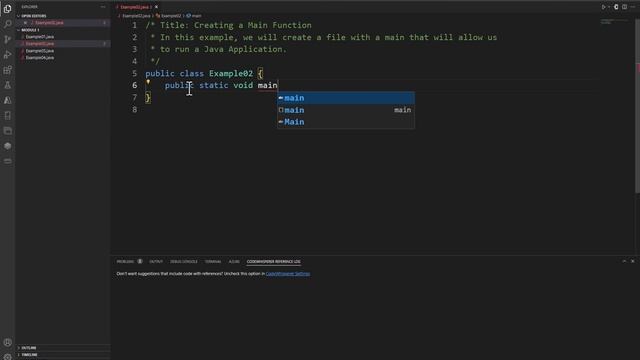Click the Run Java play button
Image resolution: width=640 pixels, height=360 pixels.
603,7
